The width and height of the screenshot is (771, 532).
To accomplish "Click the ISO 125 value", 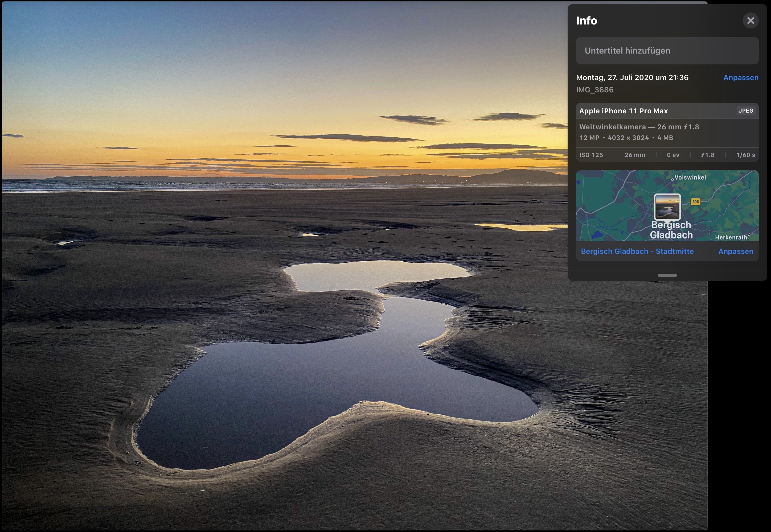I will (x=591, y=155).
